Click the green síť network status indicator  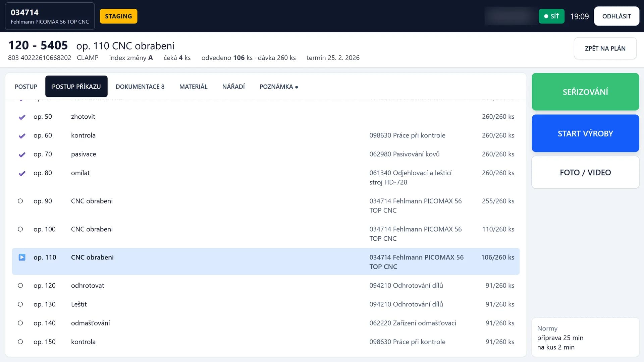coord(551,16)
